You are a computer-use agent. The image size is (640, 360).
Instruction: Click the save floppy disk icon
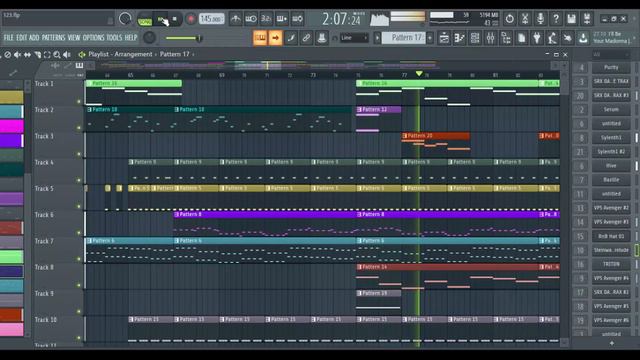(x=571, y=19)
